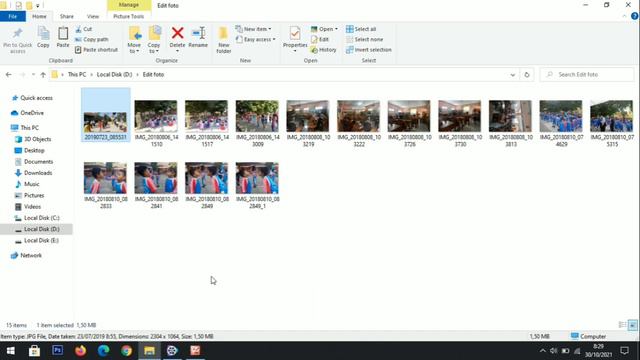Select Local Disk (C:) in sidebar
This screenshot has width=640, height=360.
point(37,218)
